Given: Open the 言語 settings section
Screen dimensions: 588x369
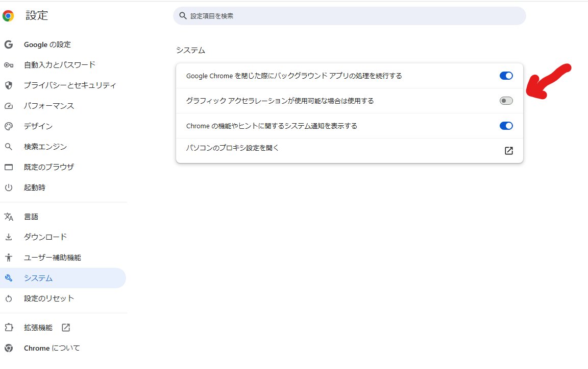Looking at the screenshot, I should coord(31,216).
